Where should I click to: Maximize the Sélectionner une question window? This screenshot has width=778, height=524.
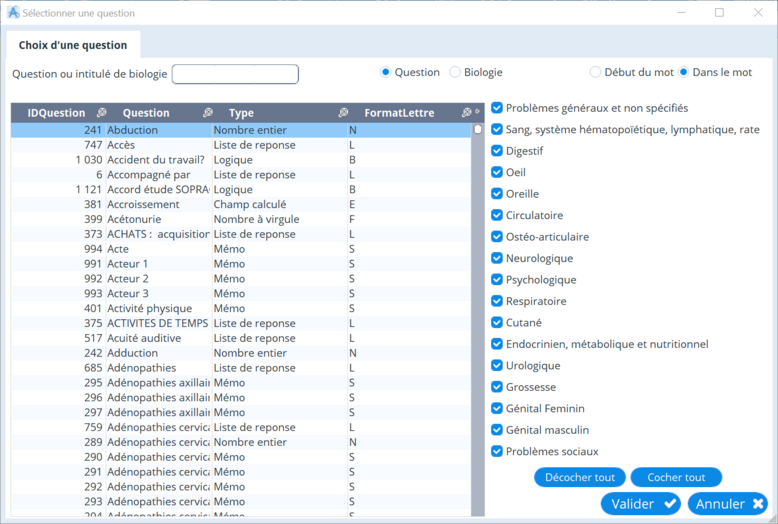[719, 13]
